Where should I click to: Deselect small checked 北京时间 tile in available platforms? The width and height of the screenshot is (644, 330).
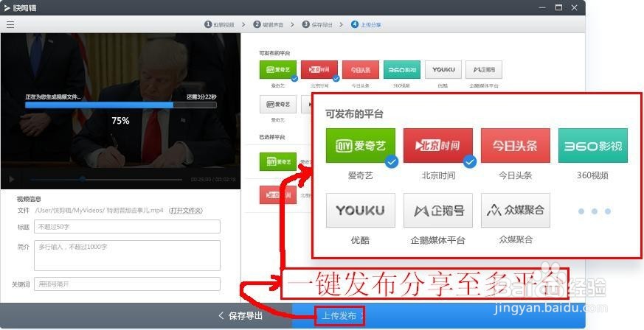click(319, 70)
